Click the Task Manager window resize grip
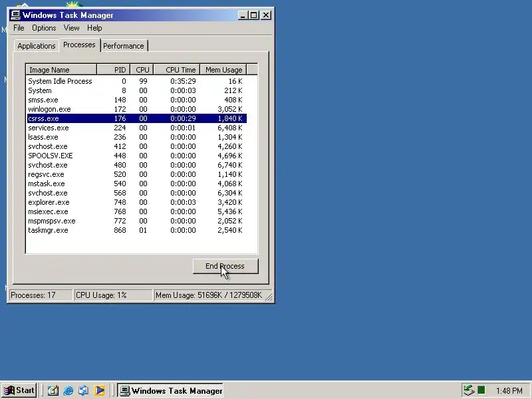This screenshot has height=399, width=532. pyautogui.click(x=269, y=297)
